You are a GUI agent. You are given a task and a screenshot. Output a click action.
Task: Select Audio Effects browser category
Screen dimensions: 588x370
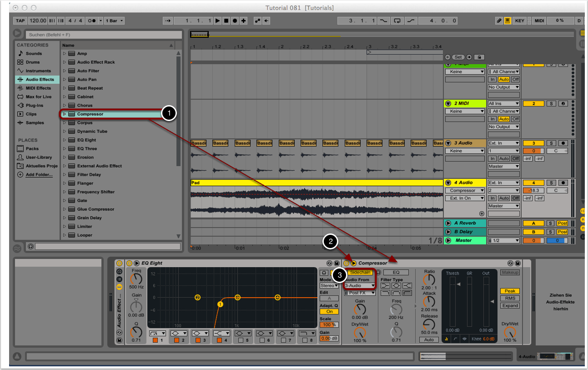click(x=40, y=80)
